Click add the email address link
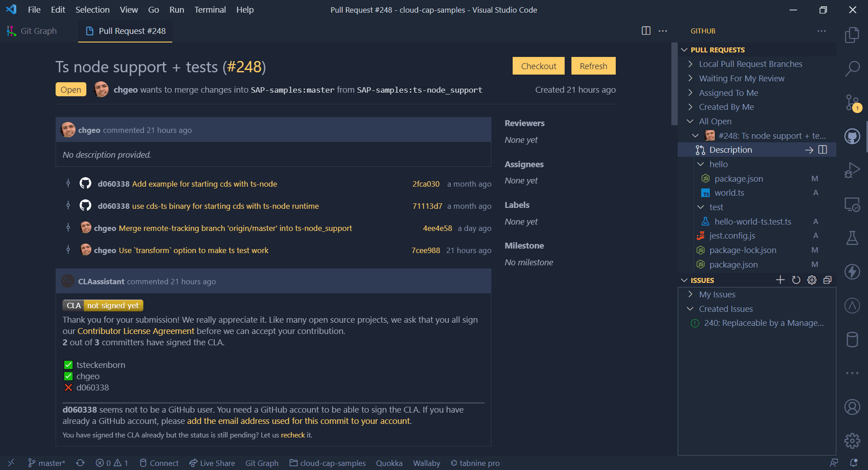Viewport: 868px width, 470px height. coord(299,421)
